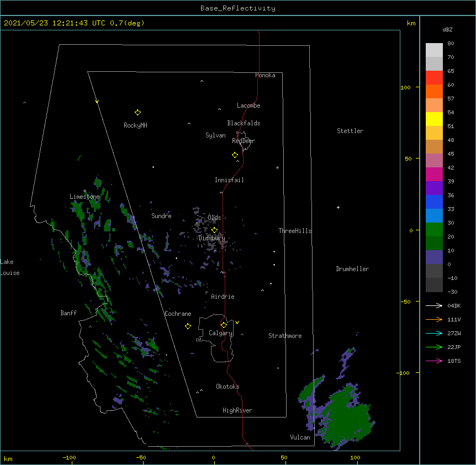
Task: Pick the bright green 30 dBZ swatch
Action: coord(434,230)
